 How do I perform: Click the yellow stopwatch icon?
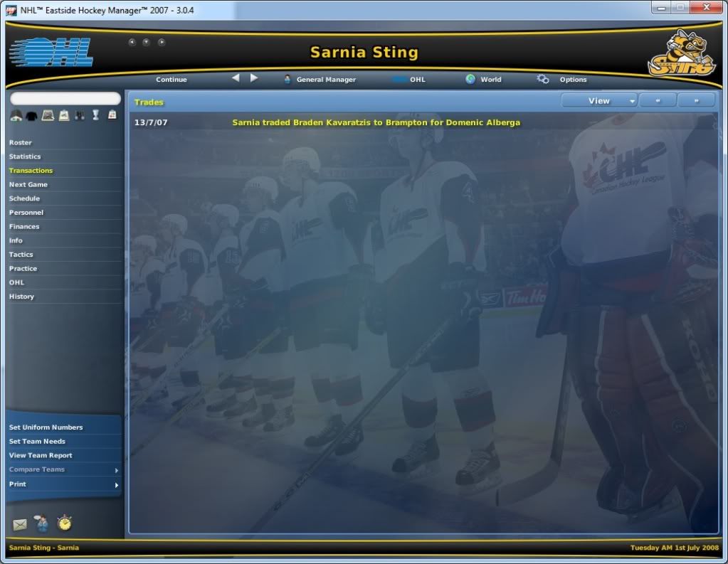(x=65, y=522)
